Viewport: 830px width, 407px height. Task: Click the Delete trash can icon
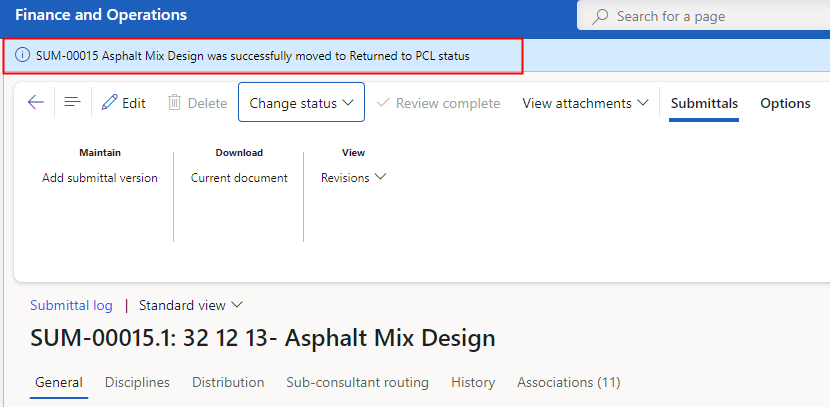(175, 102)
